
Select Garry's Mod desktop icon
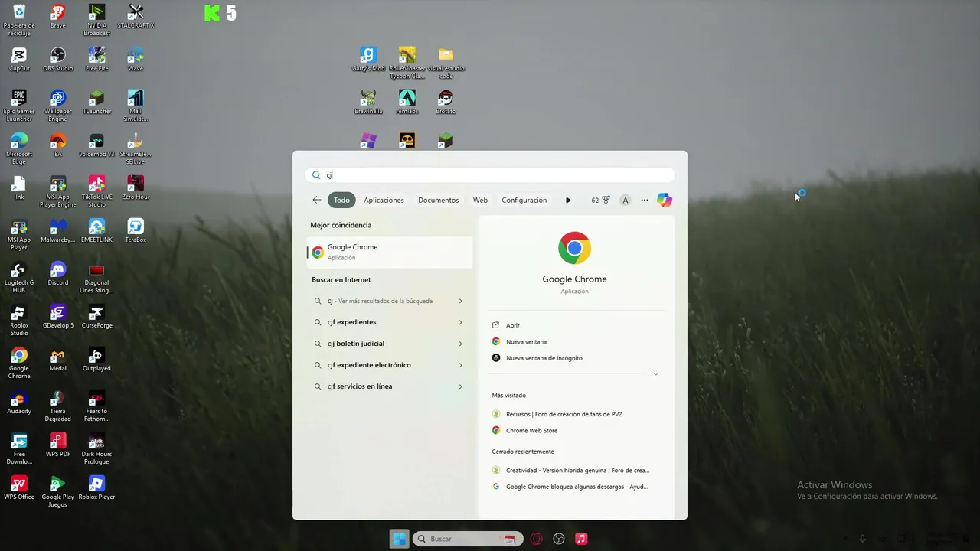click(x=368, y=59)
